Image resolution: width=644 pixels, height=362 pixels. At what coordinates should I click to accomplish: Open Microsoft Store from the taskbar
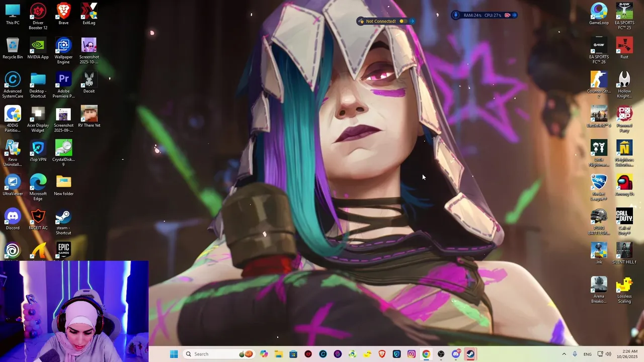tap(293, 354)
